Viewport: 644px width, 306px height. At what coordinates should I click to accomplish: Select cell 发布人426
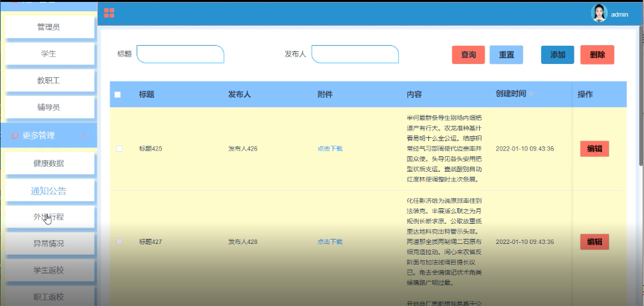coord(243,149)
